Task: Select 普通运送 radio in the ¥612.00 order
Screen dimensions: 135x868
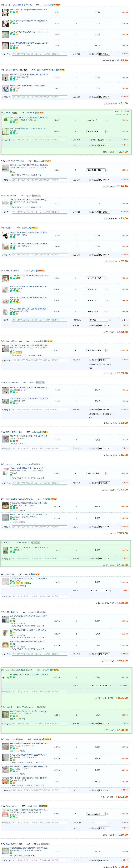Action: pos(90,654)
